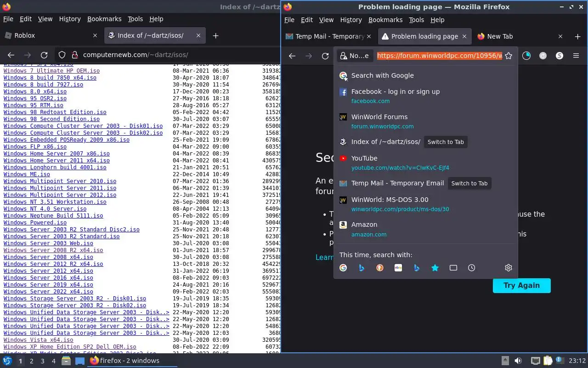Open View menu in left window
This screenshot has width=588, height=368.
click(45, 19)
